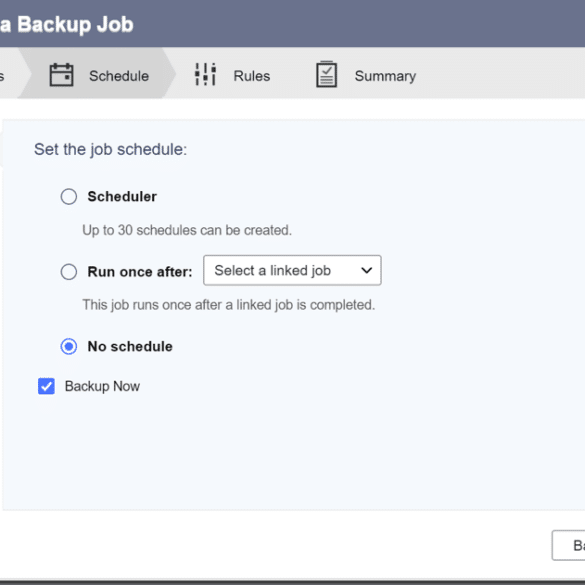
Task: Click the linked job dropdown chevron arrow
Action: click(367, 270)
